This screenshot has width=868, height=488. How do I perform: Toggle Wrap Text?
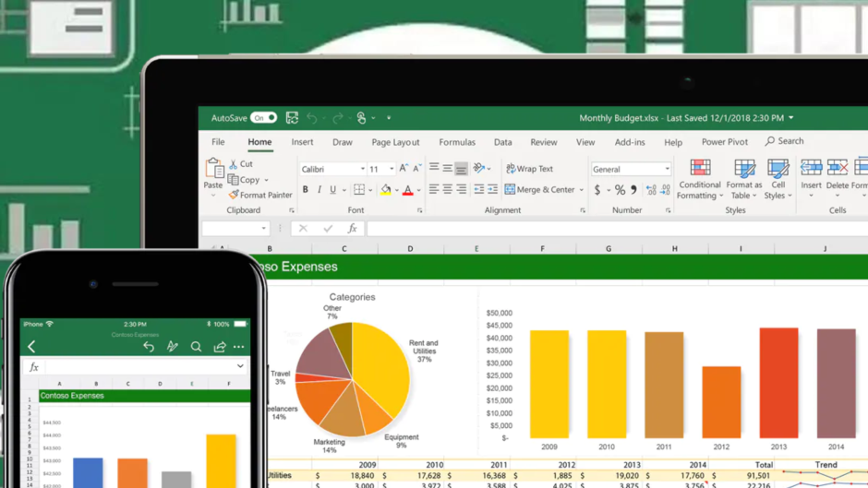click(530, 168)
